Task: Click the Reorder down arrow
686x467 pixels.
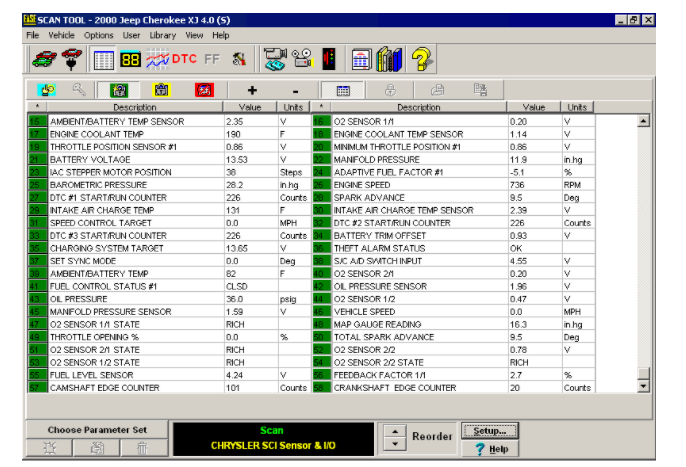Action: [x=395, y=444]
